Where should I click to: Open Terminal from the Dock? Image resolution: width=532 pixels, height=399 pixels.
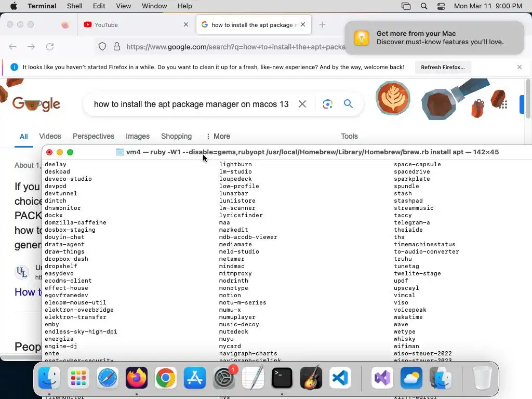tap(282, 378)
